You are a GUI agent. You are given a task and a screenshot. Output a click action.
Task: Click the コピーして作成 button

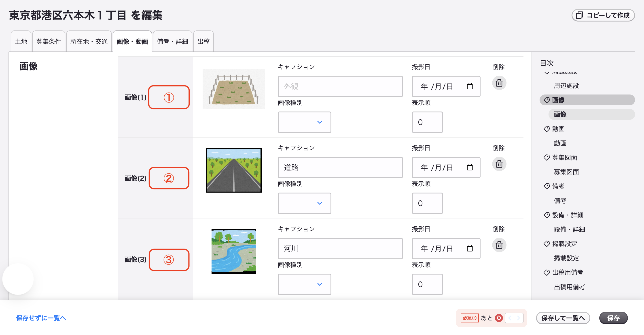(603, 15)
